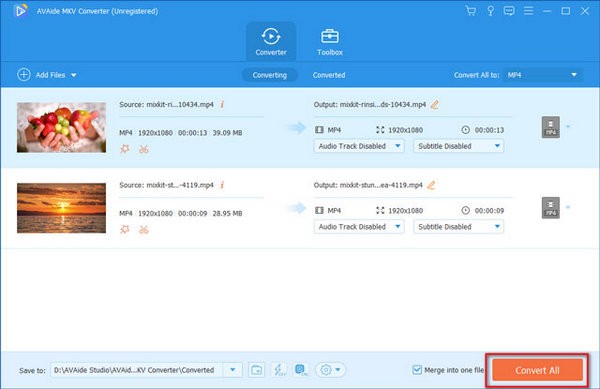This screenshot has height=389, width=600.
Task: Expand the Save to path dropdown
Action: point(233,370)
